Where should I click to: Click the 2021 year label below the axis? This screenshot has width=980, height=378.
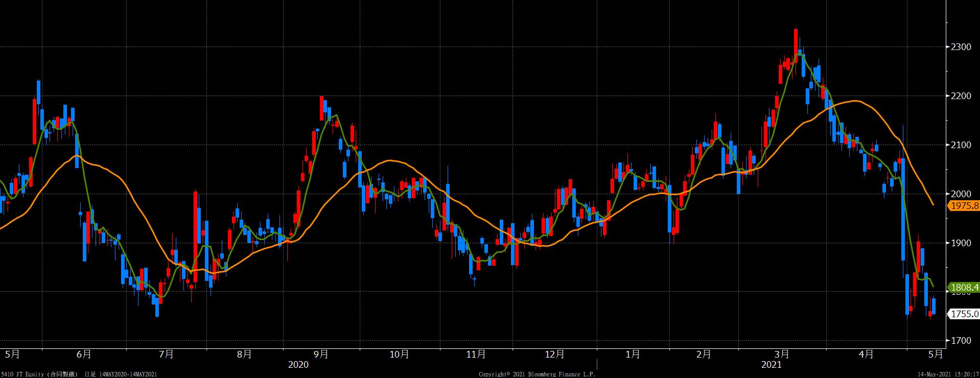click(771, 365)
